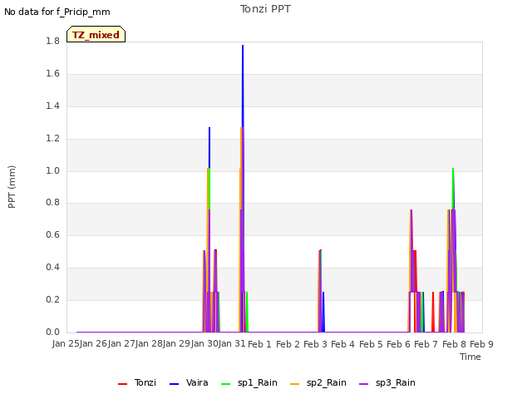This screenshot has height=399, width=532.
Task: Click the TZ_mixed annotation label
Action: (96, 34)
